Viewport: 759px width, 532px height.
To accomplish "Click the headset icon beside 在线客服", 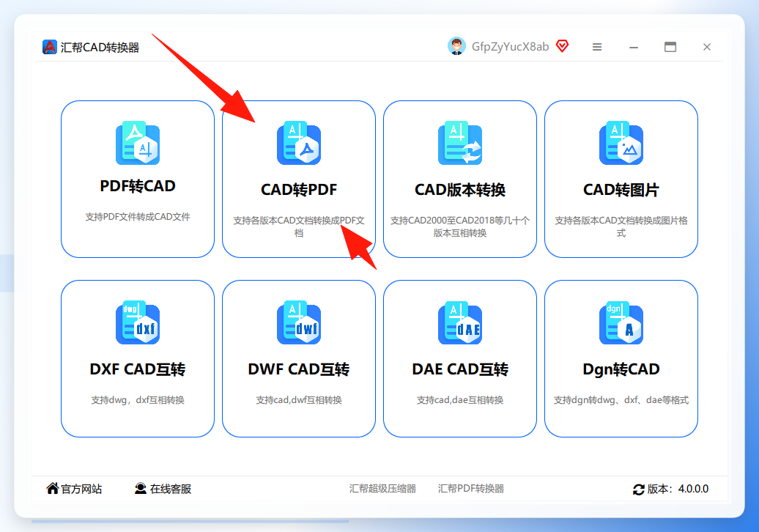I will click(x=141, y=489).
